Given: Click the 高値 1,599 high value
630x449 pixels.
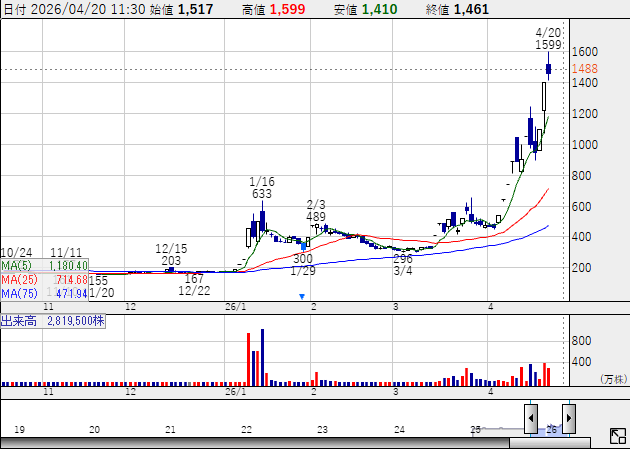Looking at the screenshot, I should pyautogui.click(x=273, y=9).
